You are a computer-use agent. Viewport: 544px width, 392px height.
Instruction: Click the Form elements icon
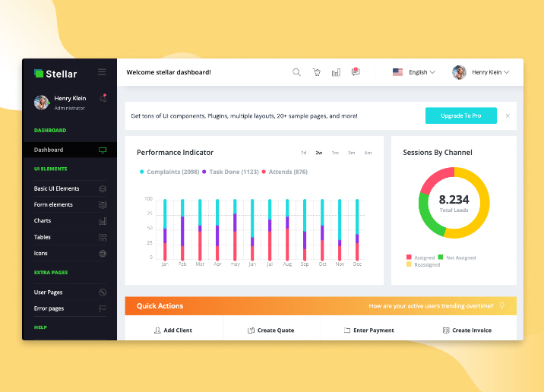[x=103, y=204]
